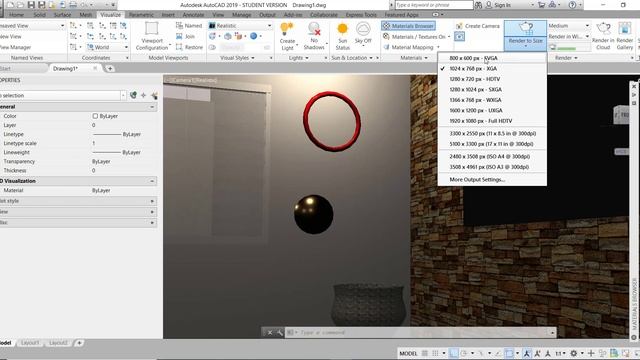
Task: Click the workspace switching gear in status bar
Action: (573, 353)
